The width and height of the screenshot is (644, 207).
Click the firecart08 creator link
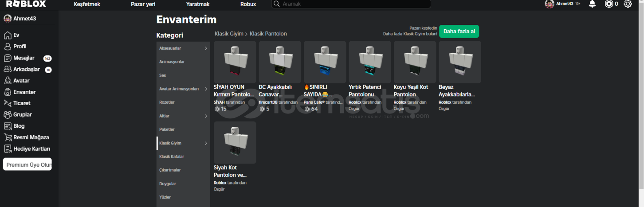268,102
